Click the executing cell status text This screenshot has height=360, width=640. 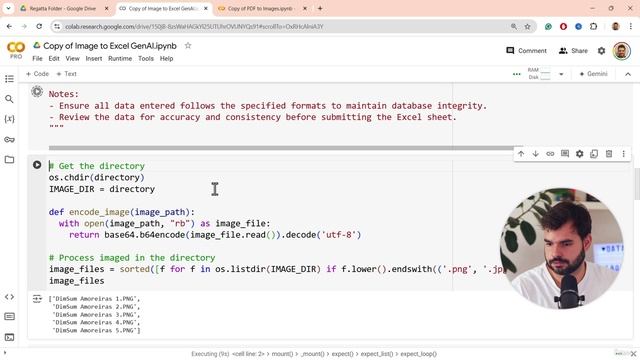coord(313,354)
